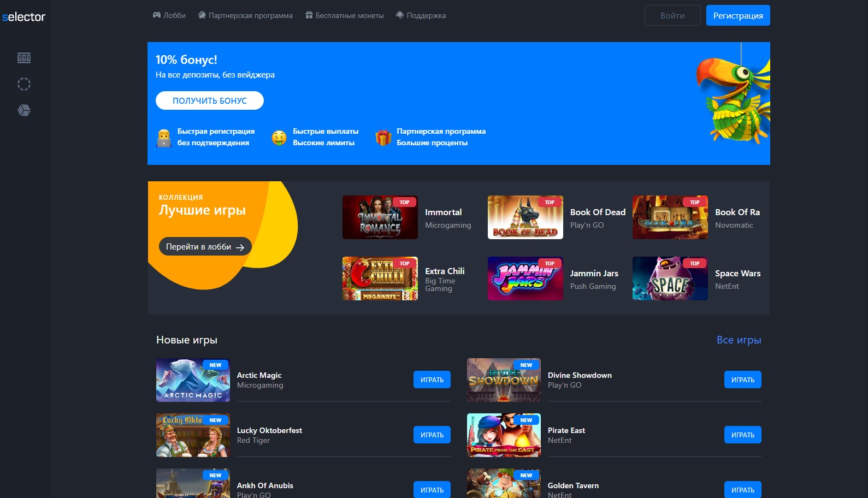Click the Book Of Ra title text

pos(737,212)
